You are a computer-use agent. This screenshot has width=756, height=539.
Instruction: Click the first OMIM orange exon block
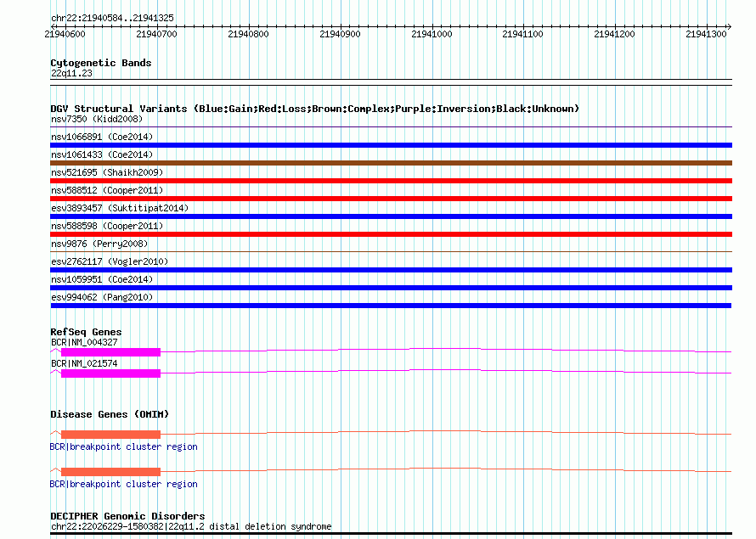(111, 435)
